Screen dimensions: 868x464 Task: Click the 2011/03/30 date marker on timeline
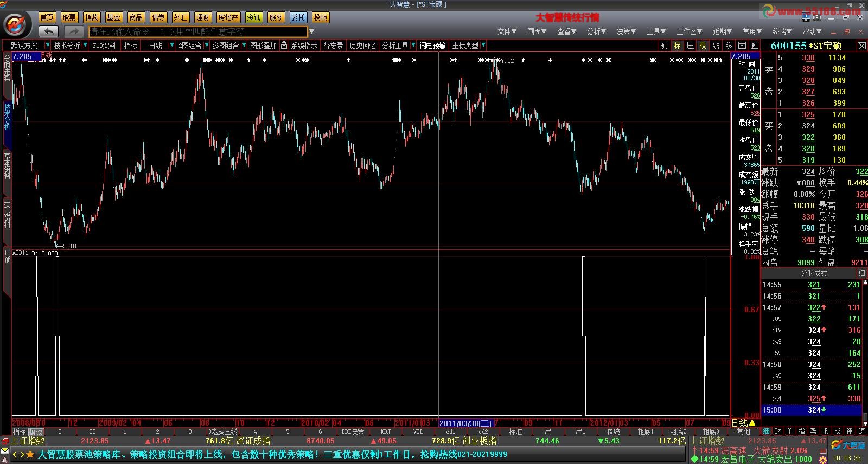click(x=466, y=423)
